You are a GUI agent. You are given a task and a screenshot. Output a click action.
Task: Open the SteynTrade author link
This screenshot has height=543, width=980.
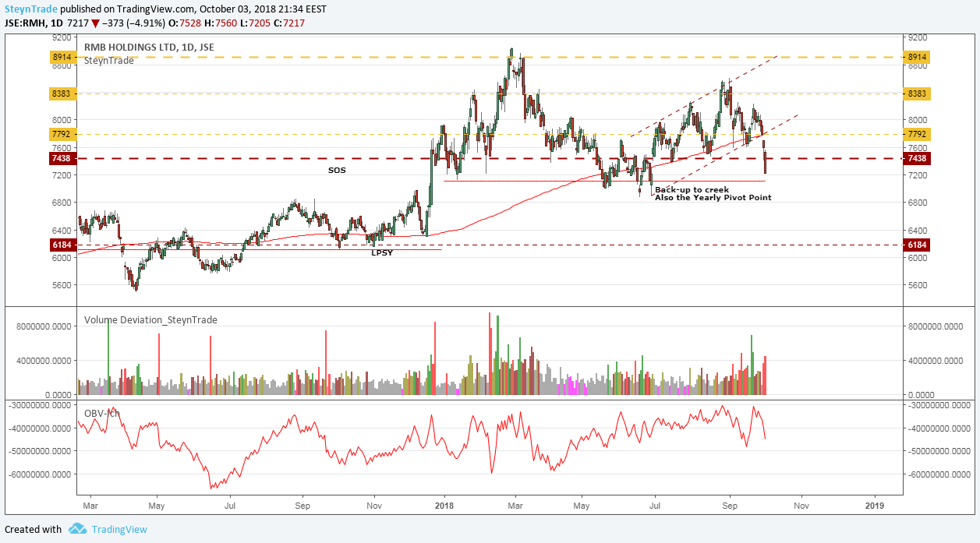point(30,9)
